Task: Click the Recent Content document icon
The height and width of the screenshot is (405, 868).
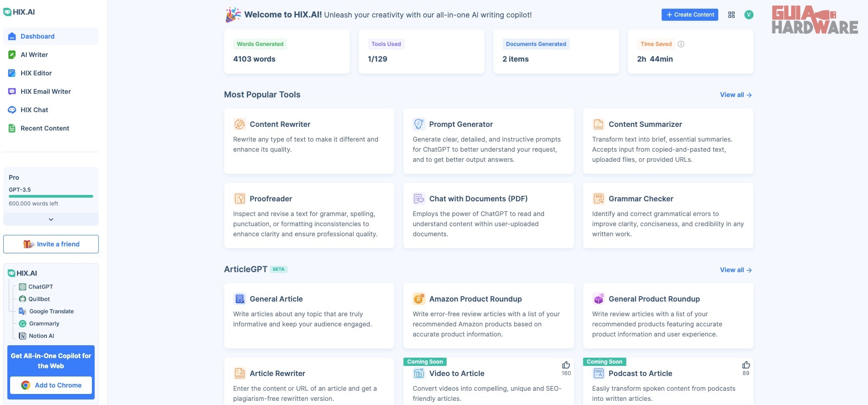Action: pos(12,128)
